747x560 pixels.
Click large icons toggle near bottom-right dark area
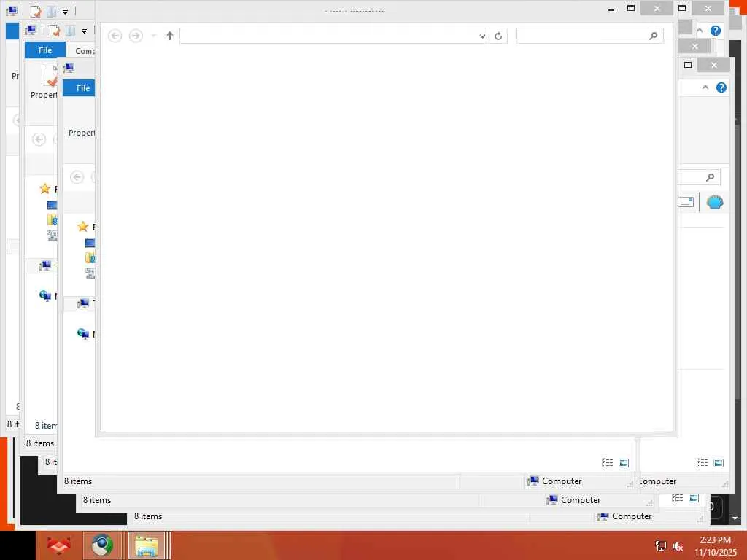(694, 499)
